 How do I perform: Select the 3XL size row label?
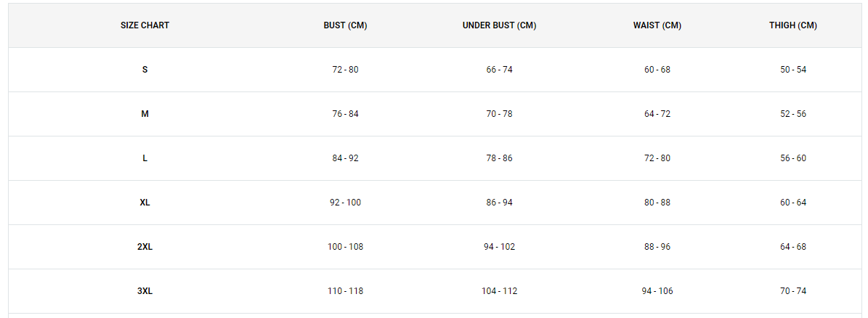point(145,291)
